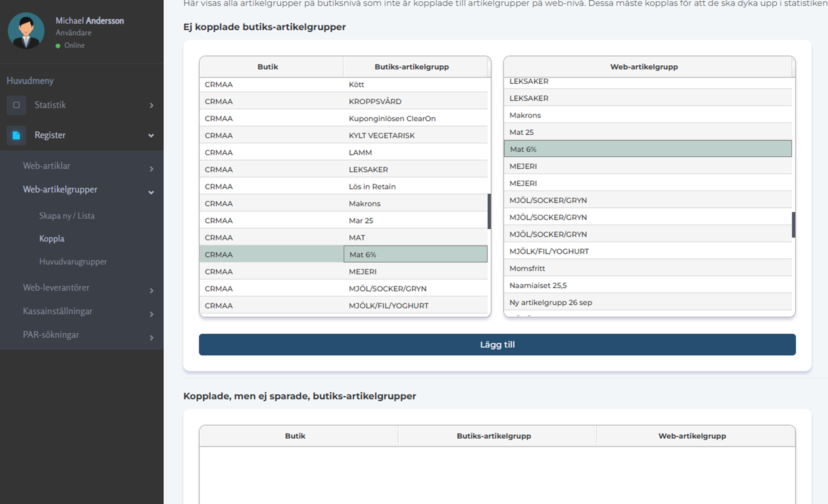Open the Kassainställningar menu

pyautogui.click(x=57, y=311)
